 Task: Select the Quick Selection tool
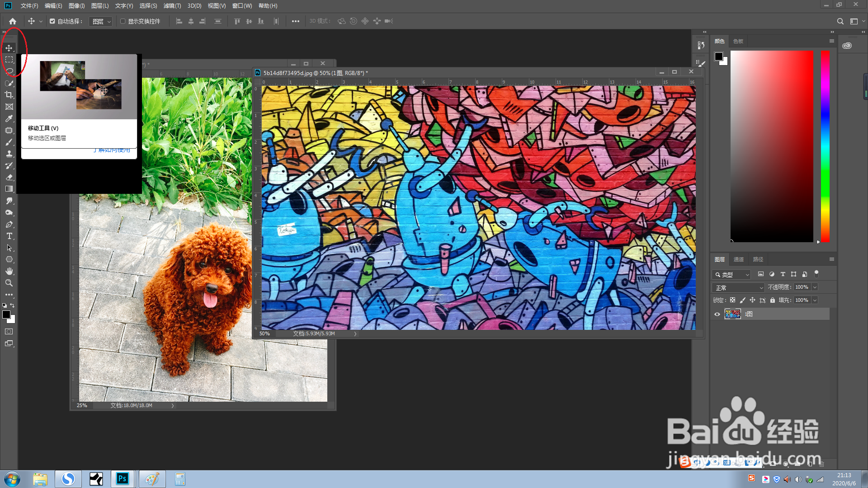click(9, 83)
